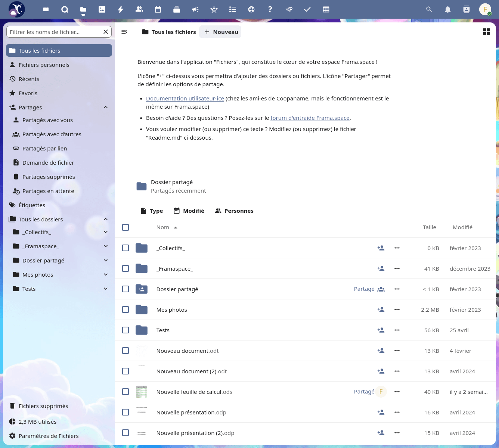Expand the Mes photos sidebar folder
Screen dimensions: 499x448
(106, 275)
